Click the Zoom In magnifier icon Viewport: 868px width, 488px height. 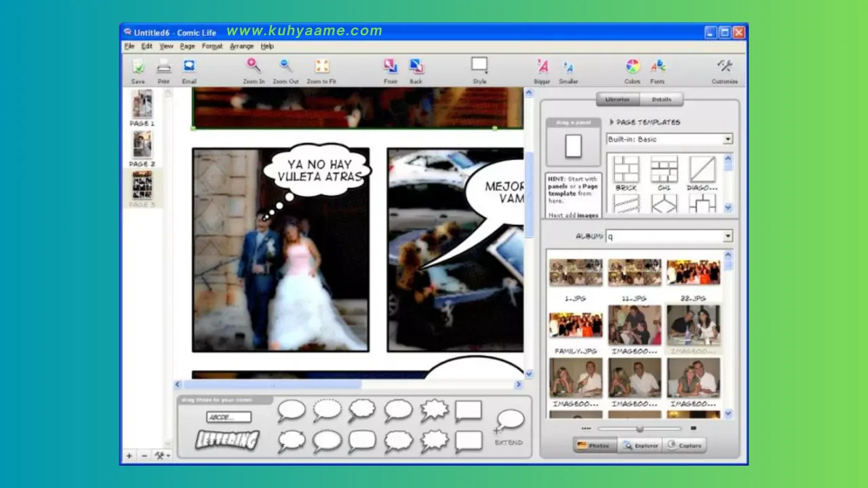pyautogui.click(x=254, y=65)
